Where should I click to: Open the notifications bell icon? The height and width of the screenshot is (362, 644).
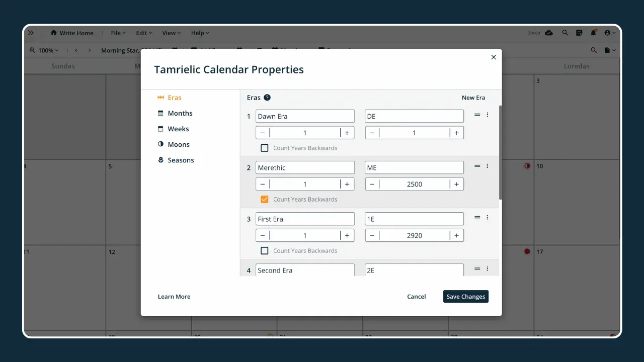(x=593, y=33)
